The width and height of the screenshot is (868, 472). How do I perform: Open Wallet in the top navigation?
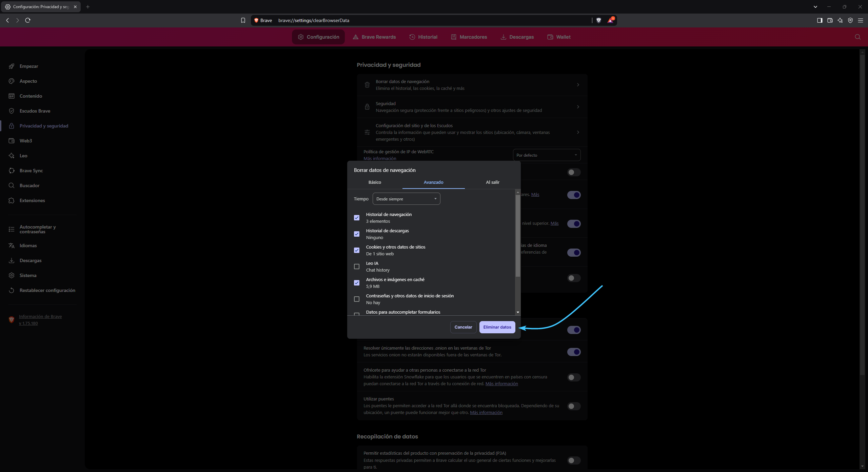pyautogui.click(x=559, y=37)
